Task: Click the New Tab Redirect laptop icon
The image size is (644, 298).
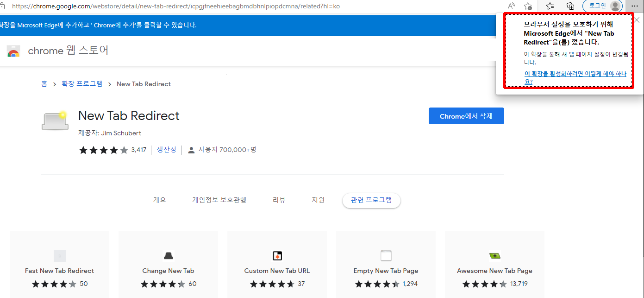Action: (x=55, y=120)
